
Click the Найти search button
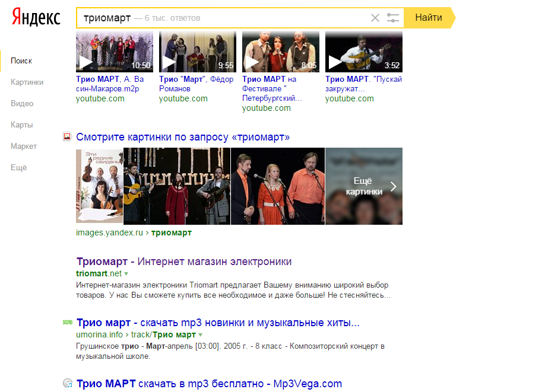(429, 18)
